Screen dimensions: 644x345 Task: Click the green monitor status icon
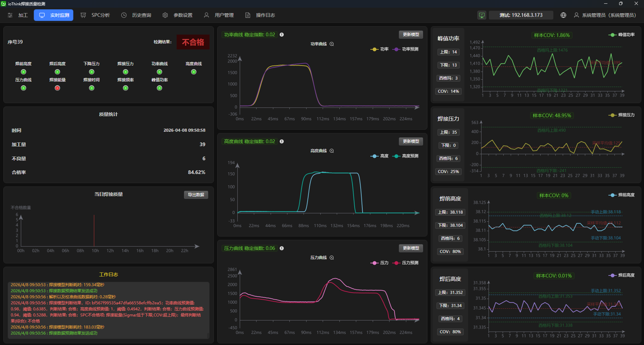(x=482, y=15)
